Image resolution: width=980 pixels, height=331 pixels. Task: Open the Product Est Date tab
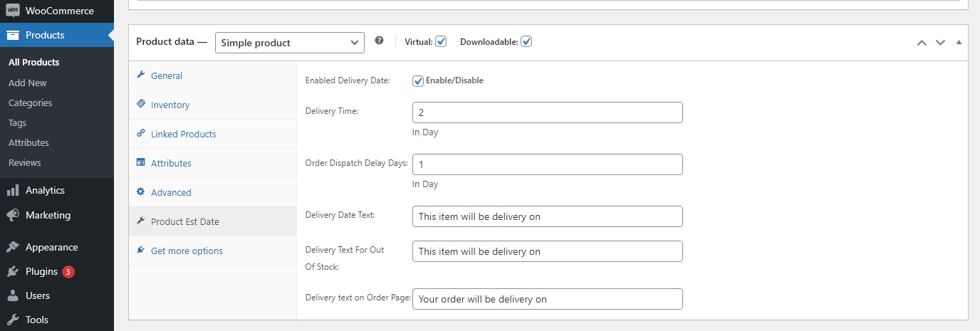[x=184, y=221]
